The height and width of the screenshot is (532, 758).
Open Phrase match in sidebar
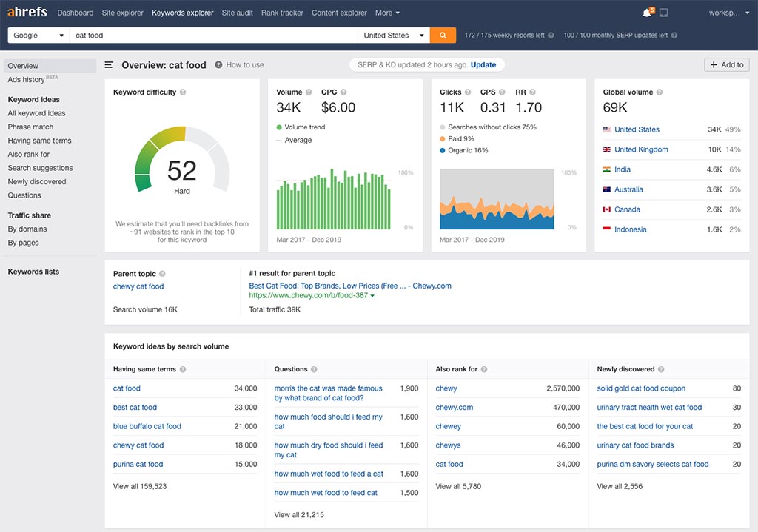pos(30,127)
